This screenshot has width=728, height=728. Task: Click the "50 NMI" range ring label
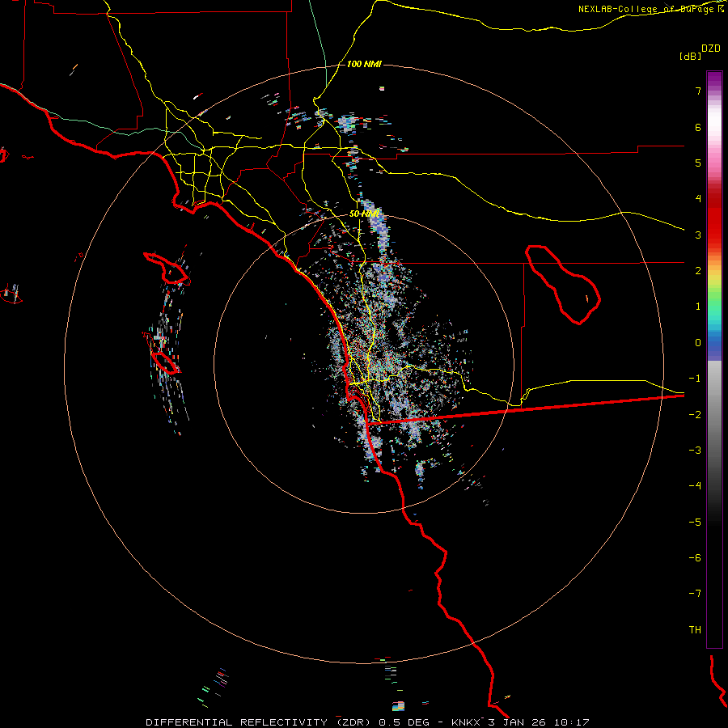click(x=365, y=214)
